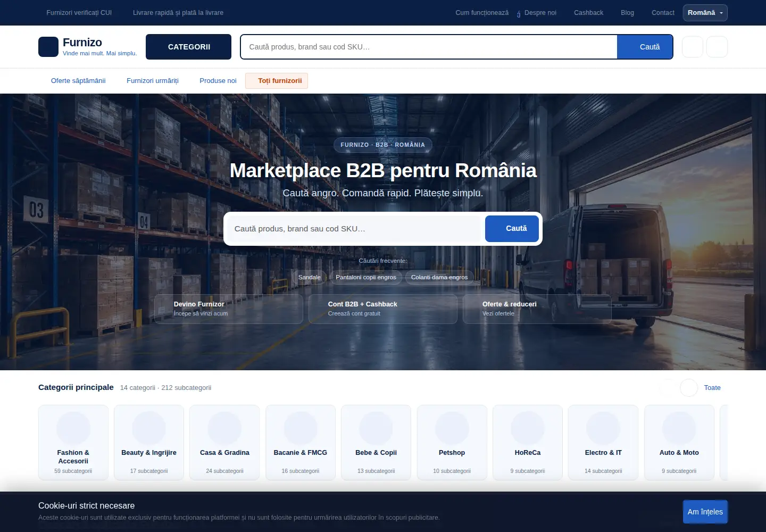Click the 14 categorii · 212 subcategorii text
The width and height of the screenshot is (766, 532).
(x=165, y=388)
